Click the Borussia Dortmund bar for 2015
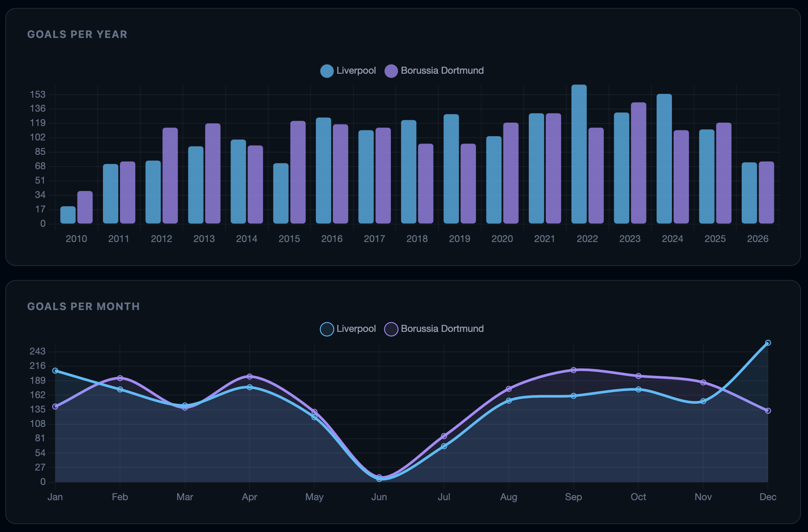 (298, 172)
